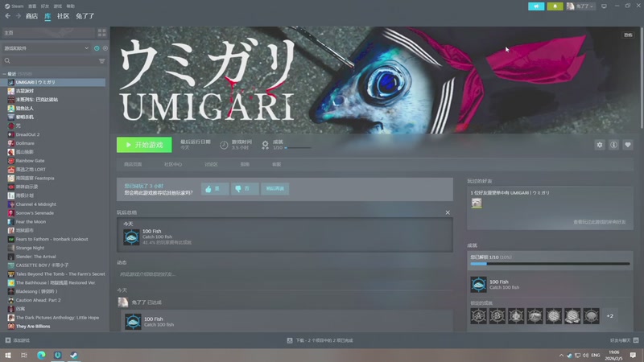Click the thumbs-up recommend button
644x362 pixels.
pyautogui.click(x=215, y=189)
